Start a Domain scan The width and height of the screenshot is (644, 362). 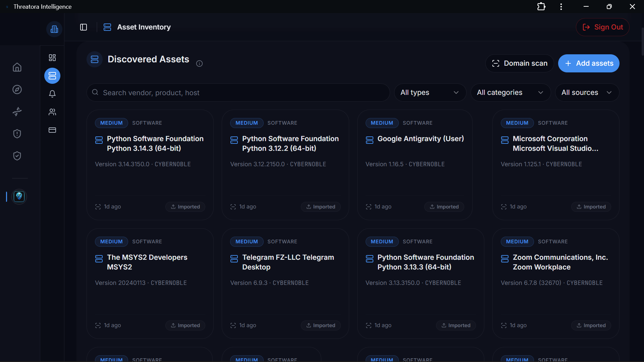tap(520, 63)
